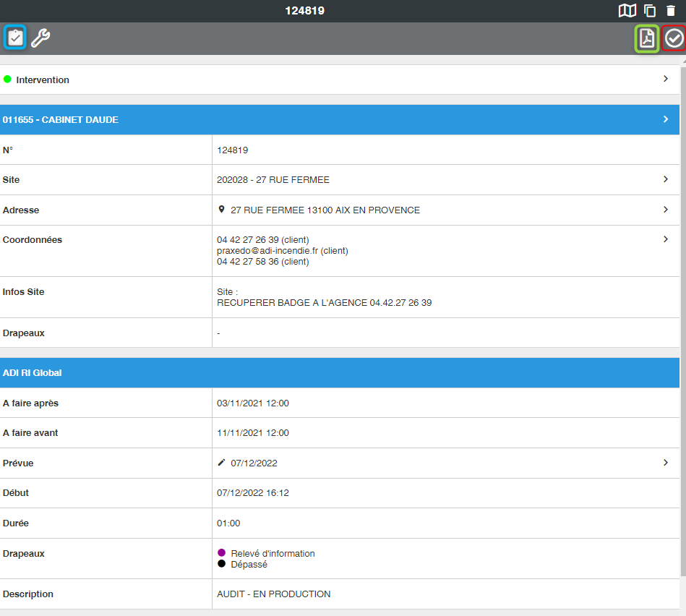
Task: Open the Adresse row chevron
Action: 666,210
